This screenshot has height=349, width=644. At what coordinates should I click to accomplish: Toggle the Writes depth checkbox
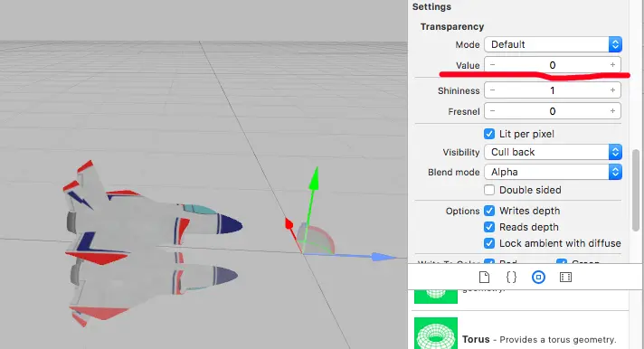(489, 211)
